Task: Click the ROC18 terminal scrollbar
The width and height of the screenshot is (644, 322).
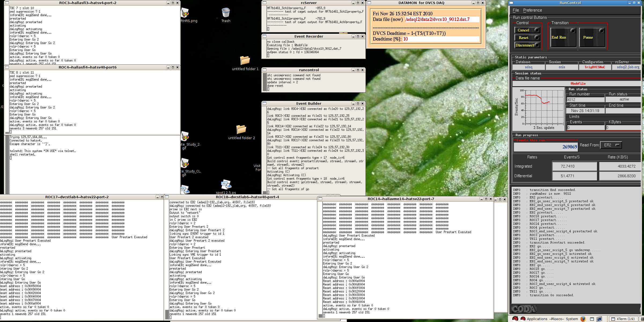Action: 167,260
